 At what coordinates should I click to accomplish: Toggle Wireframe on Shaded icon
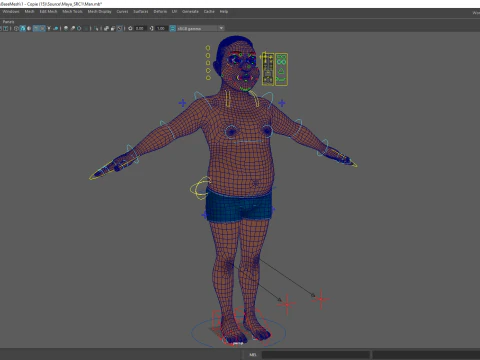(x=36, y=29)
